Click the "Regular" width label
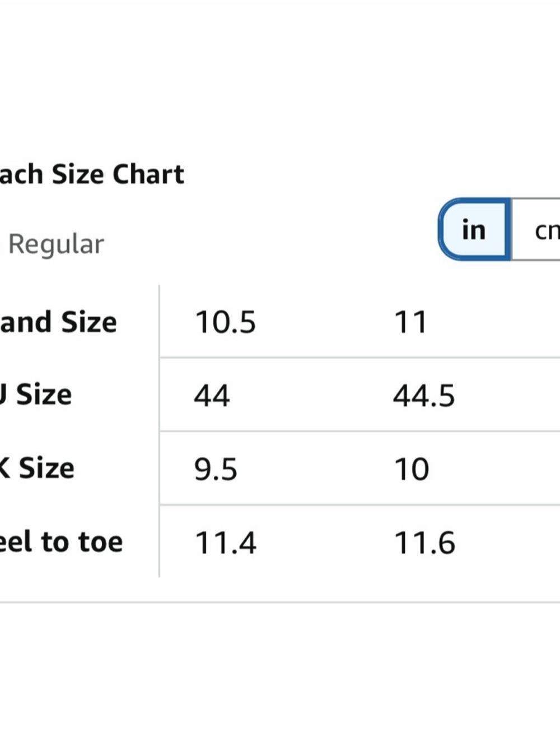 56,244
